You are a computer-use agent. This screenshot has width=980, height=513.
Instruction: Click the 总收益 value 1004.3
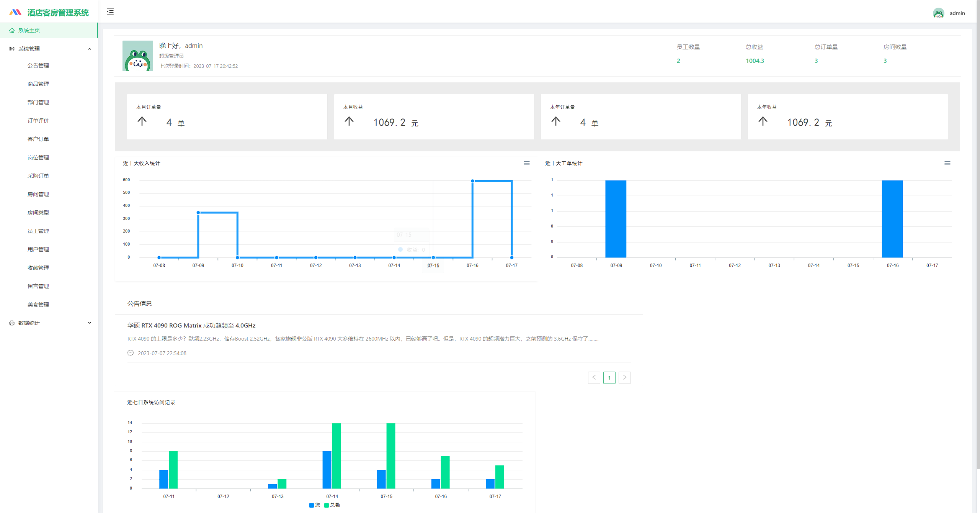755,61
